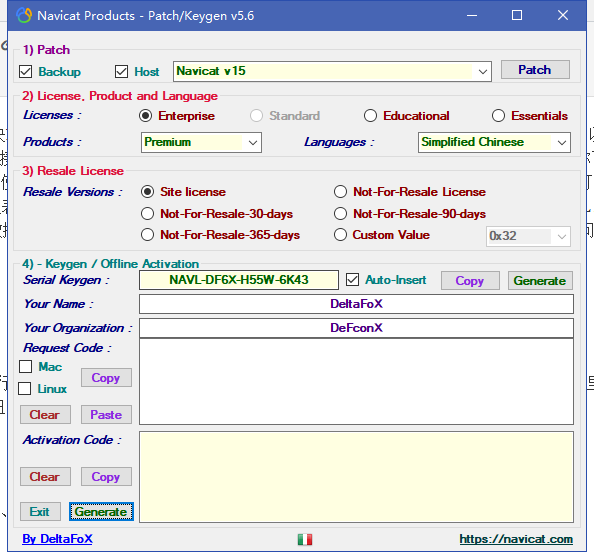Open the 0x32 custom value dropdown
594x559 pixels.
click(528, 236)
